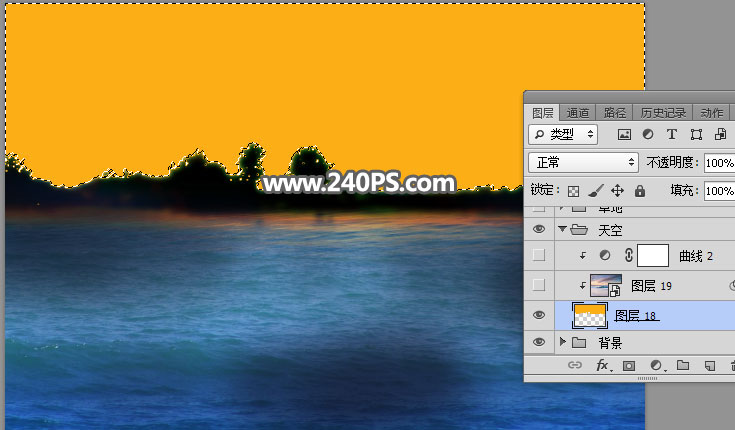The height and width of the screenshot is (430, 735).
Task: Select the 曲线 2 white mask thumbnail
Action: [652, 256]
